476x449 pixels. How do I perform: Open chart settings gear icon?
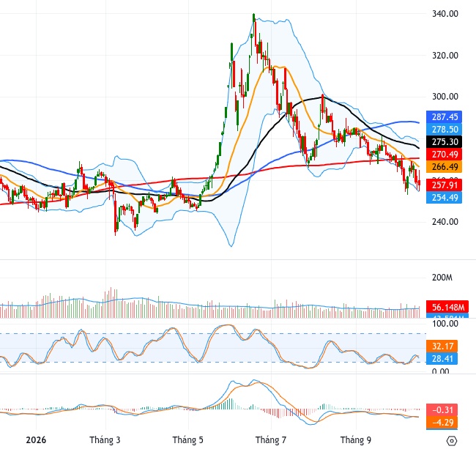point(452,440)
